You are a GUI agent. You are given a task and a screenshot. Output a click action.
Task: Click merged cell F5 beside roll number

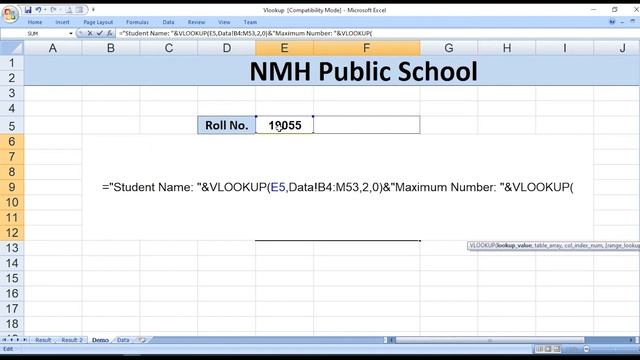(367, 125)
